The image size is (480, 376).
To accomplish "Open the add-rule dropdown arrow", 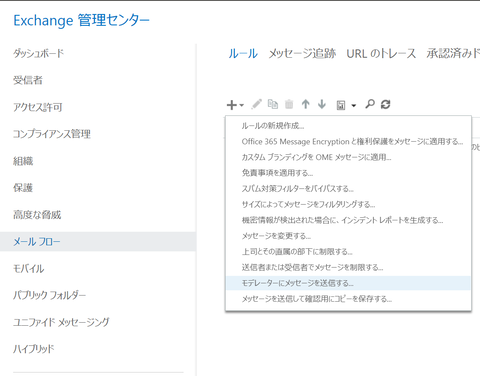I will point(242,105).
